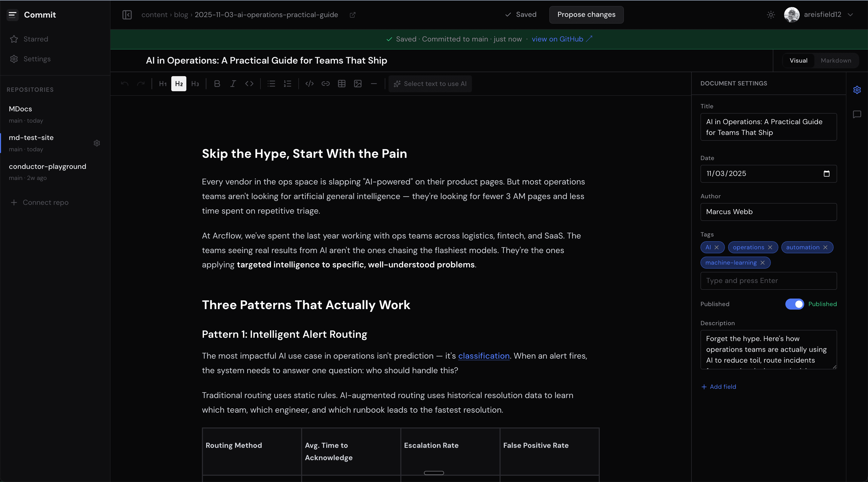Insert a table from toolbar
868x482 pixels.
(x=342, y=84)
